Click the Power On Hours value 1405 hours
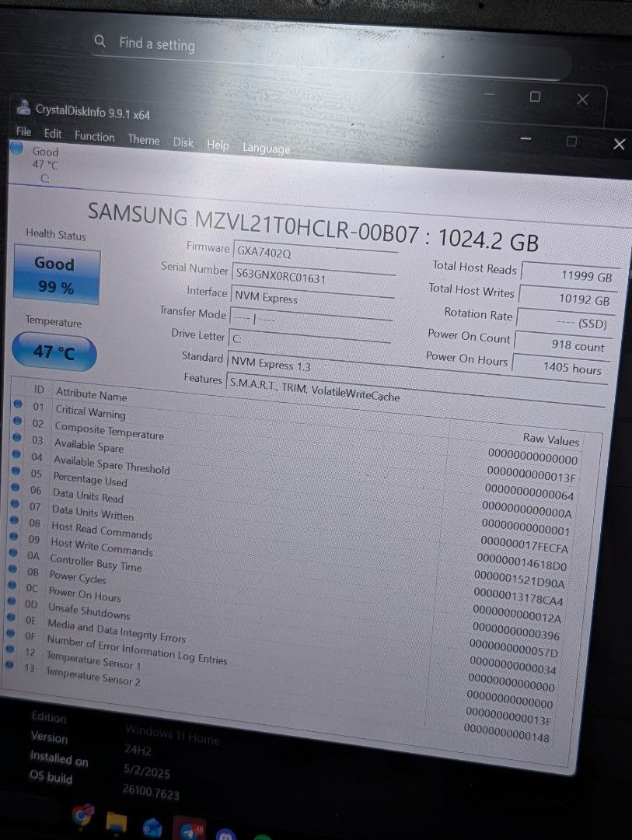This screenshot has width=632, height=840. (560, 367)
